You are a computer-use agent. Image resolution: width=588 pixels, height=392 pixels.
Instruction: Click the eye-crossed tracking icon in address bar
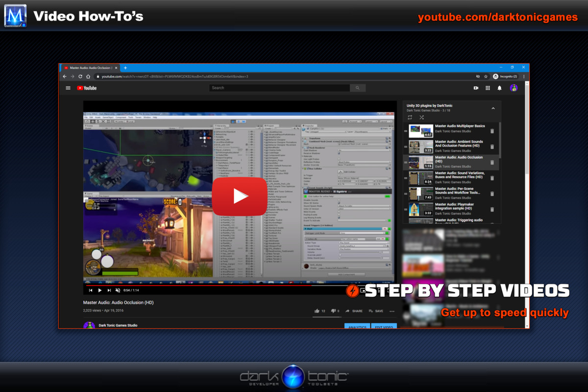point(478,76)
